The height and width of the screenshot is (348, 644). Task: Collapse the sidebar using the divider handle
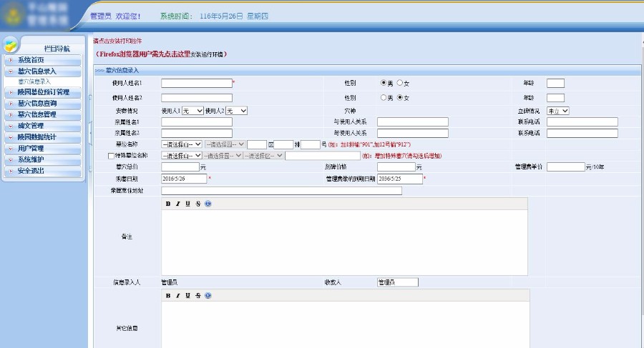pos(90,132)
